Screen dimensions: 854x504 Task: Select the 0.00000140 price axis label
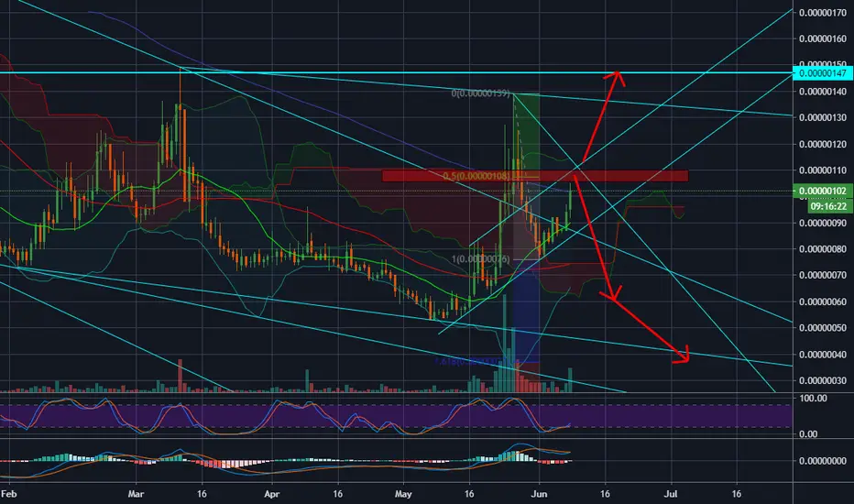[x=823, y=92]
